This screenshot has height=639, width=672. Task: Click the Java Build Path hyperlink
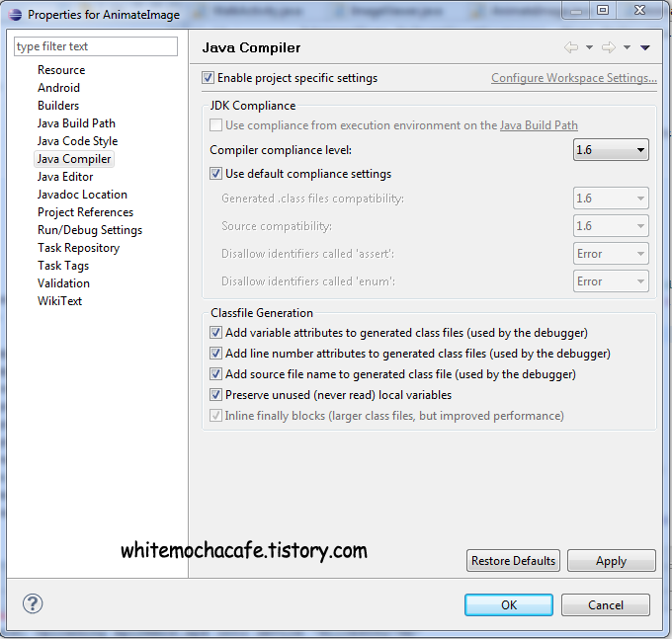point(539,125)
